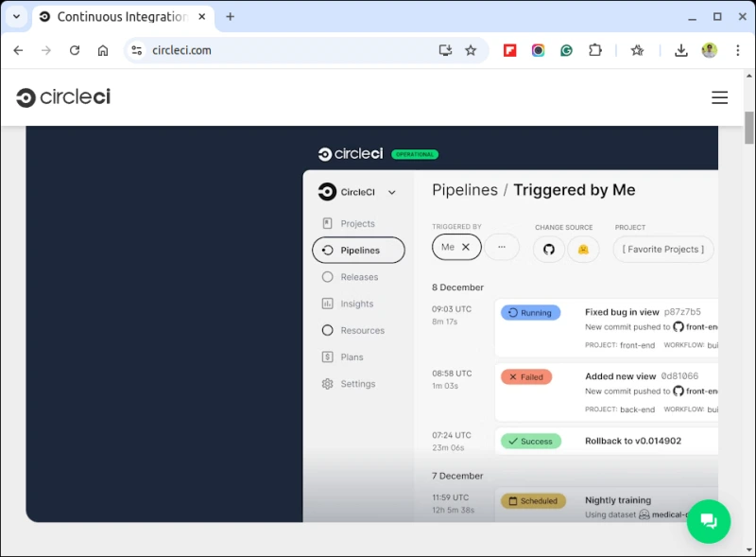Open the Chrome three-dot menu
Image resolution: width=756 pixels, height=557 pixels.
[738, 50]
